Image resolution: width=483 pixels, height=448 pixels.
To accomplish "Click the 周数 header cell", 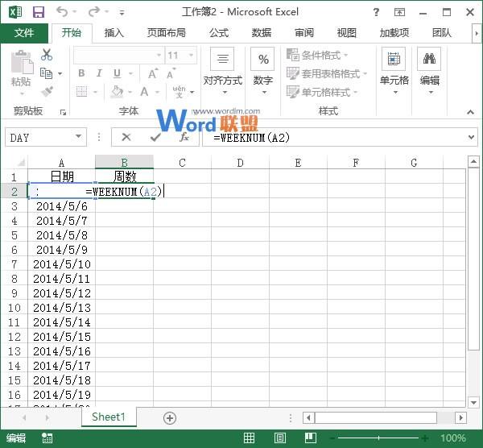I will tap(125, 176).
